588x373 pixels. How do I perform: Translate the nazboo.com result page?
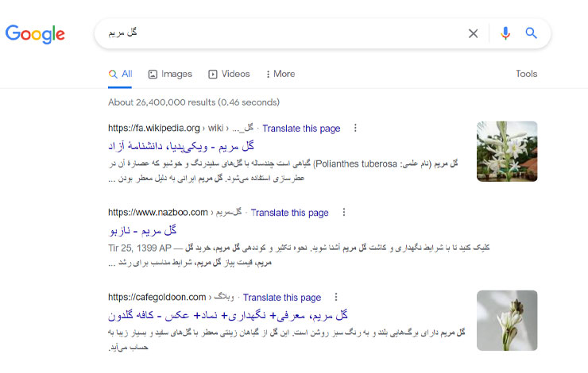click(x=289, y=213)
